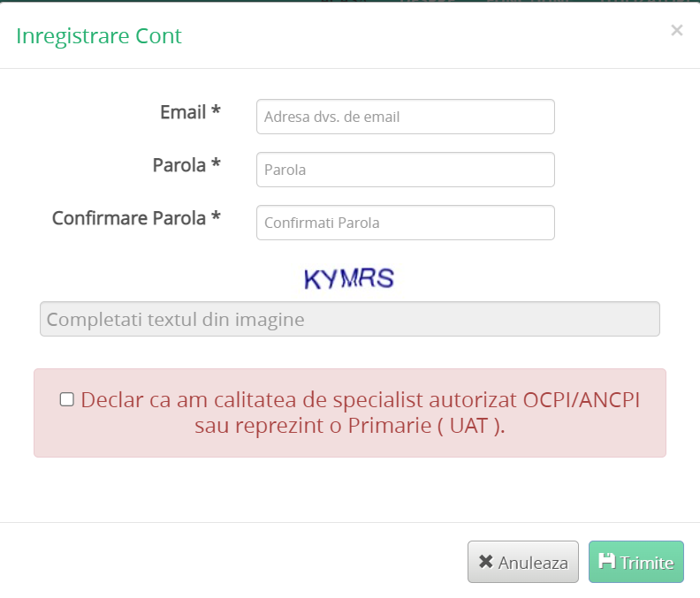The height and width of the screenshot is (598, 700).
Task: Submit the form with Trimite
Action: pos(636,562)
